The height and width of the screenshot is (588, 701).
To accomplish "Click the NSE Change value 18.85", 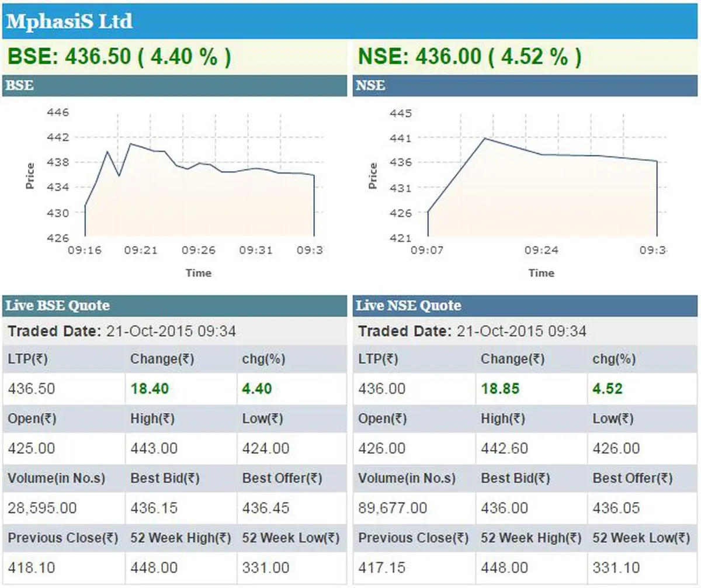I will (x=500, y=389).
